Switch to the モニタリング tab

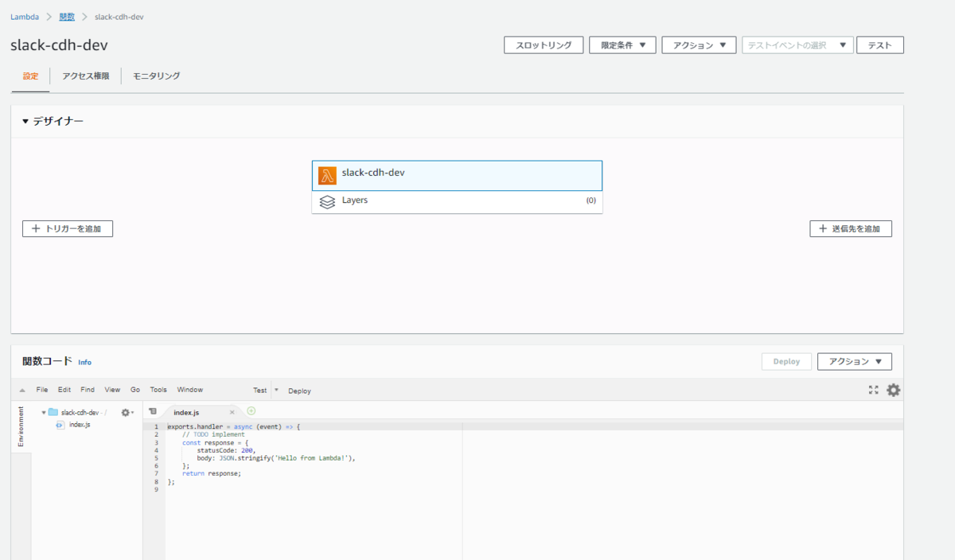[157, 76]
